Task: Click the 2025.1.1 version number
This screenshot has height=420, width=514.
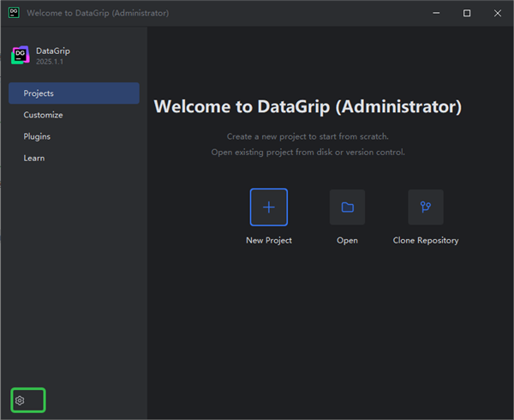Action: pyautogui.click(x=51, y=62)
